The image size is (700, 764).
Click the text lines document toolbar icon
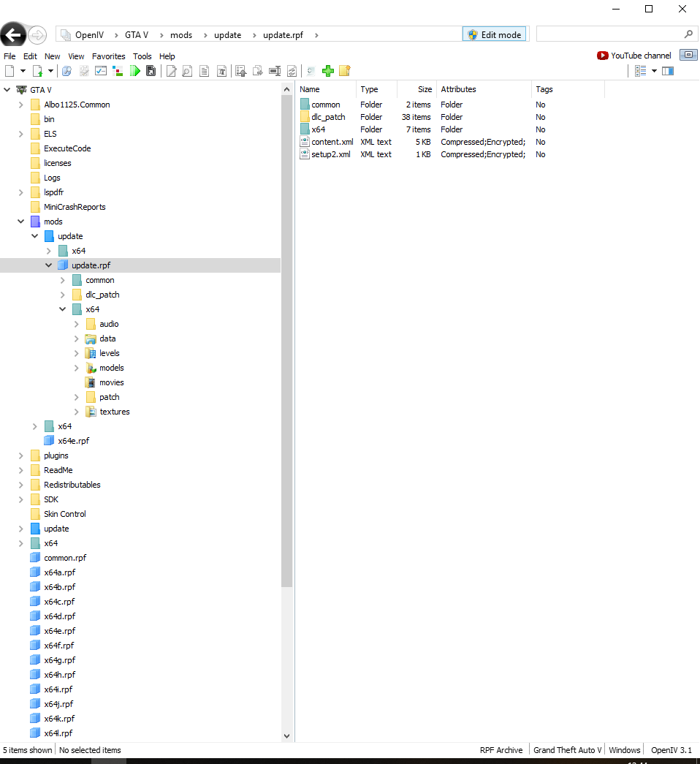coord(205,71)
